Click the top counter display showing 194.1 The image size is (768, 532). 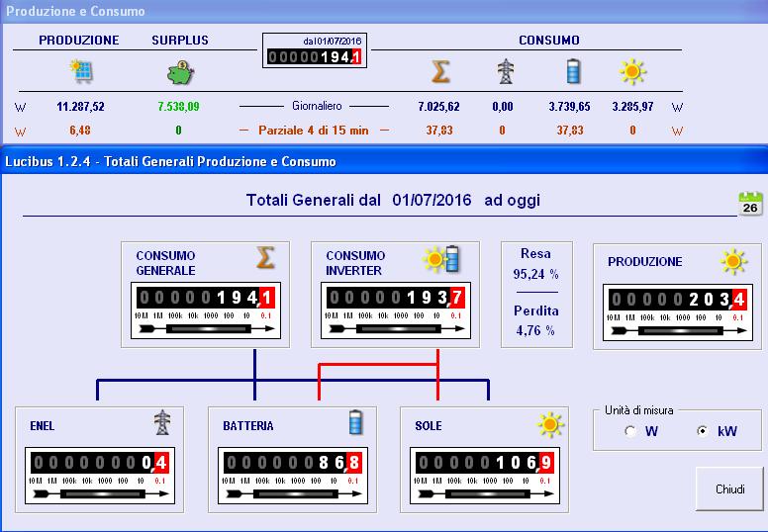[x=314, y=58]
